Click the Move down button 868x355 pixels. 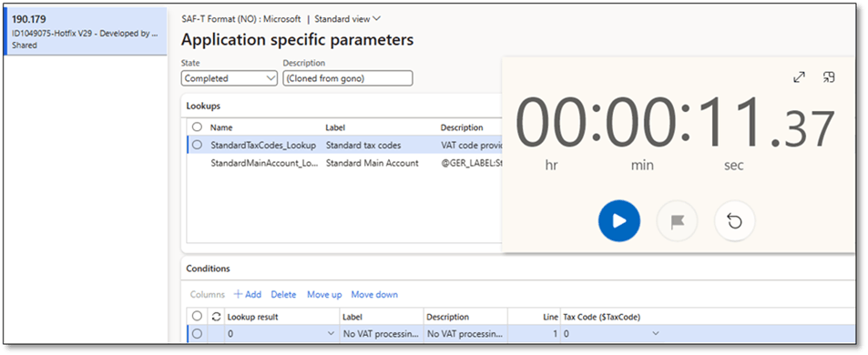point(374,295)
